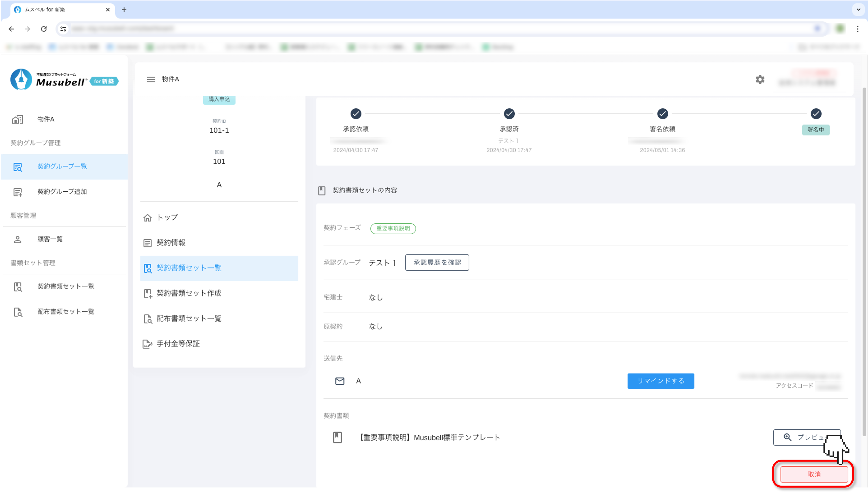Open settings via the gear icon
The image size is (868, 494).
[760, 79]
